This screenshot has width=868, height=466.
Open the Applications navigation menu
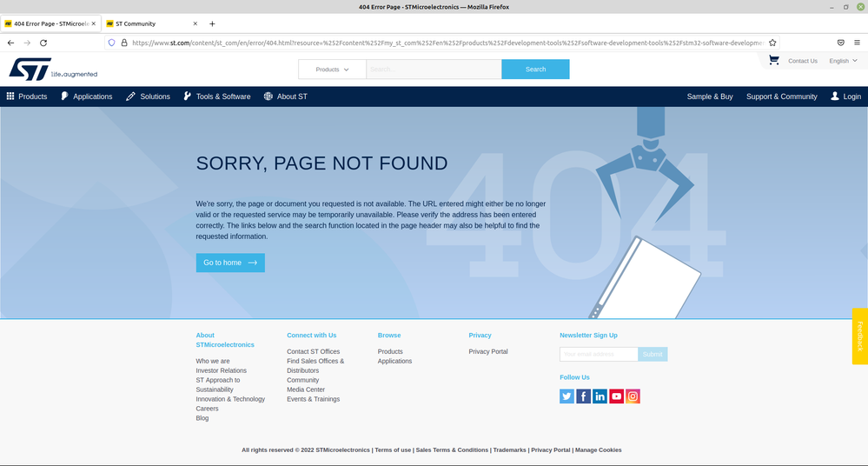coord(86,97)
